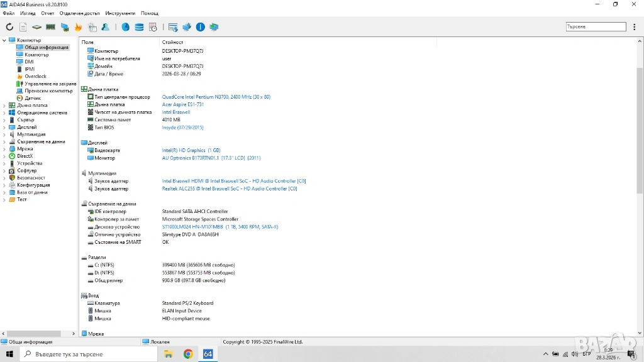Select Датчик in the left tree
Image resolution: width=644 pixels, height=362 pixels.
click(x=33, y=98)
